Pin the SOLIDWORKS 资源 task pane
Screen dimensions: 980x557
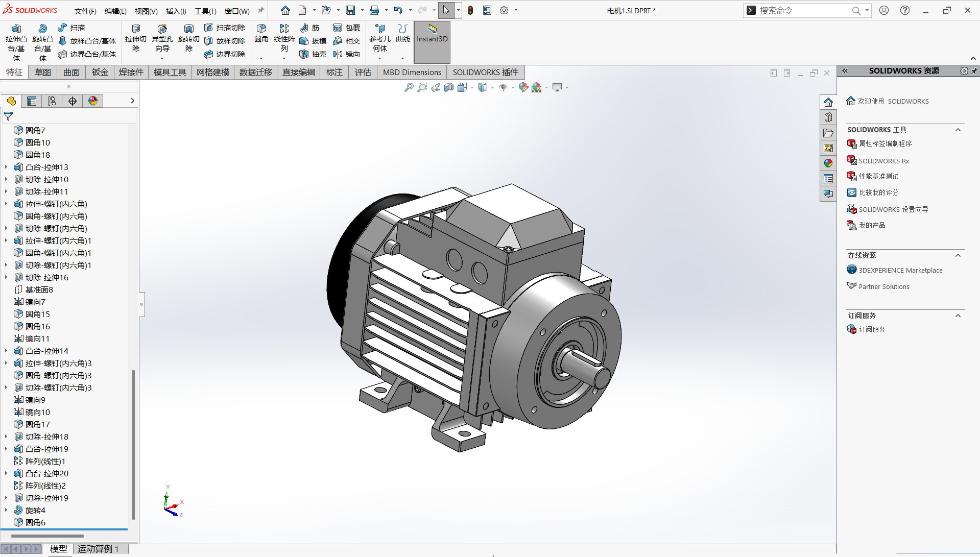click(974, 71)
